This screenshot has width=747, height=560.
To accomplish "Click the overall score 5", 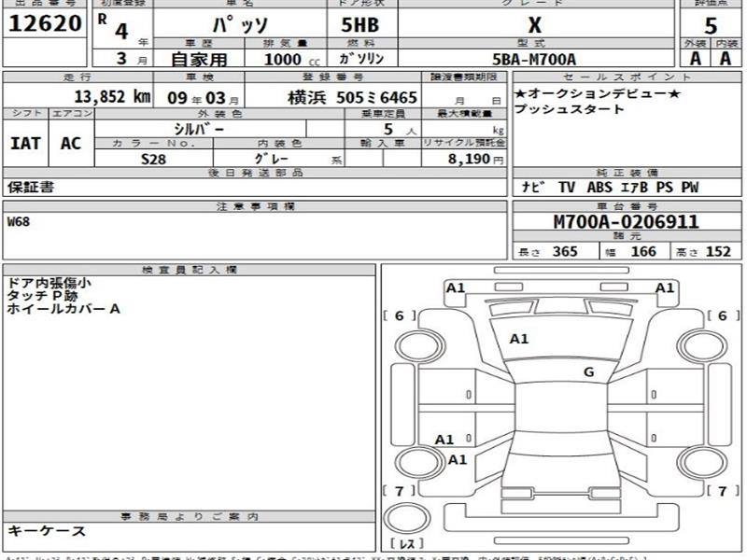I will (x=711, y=26).
